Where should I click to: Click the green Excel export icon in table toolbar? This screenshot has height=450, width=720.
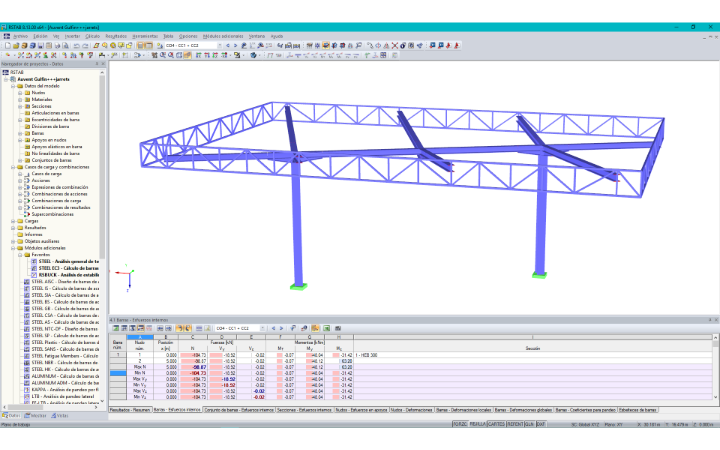(x=326, y=328)
